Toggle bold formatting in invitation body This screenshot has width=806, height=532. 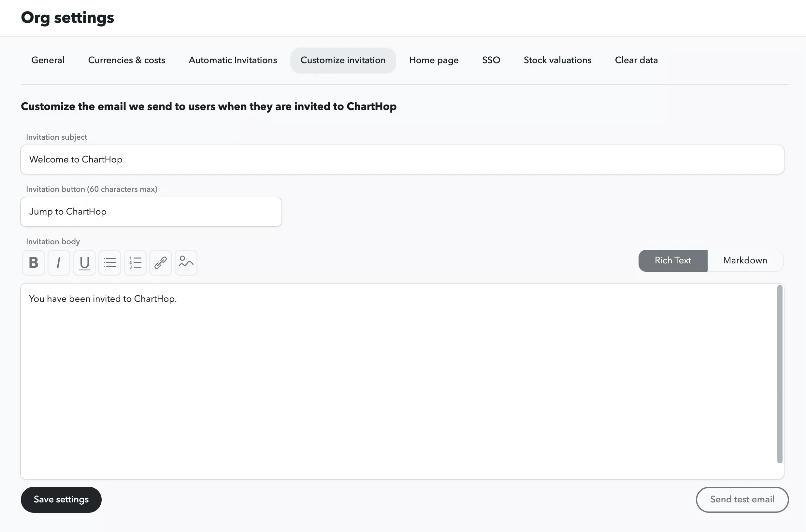click(34, 263)
